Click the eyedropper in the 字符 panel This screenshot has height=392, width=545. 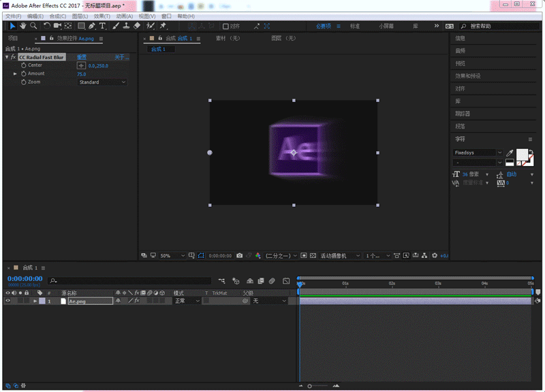[510, 152]
